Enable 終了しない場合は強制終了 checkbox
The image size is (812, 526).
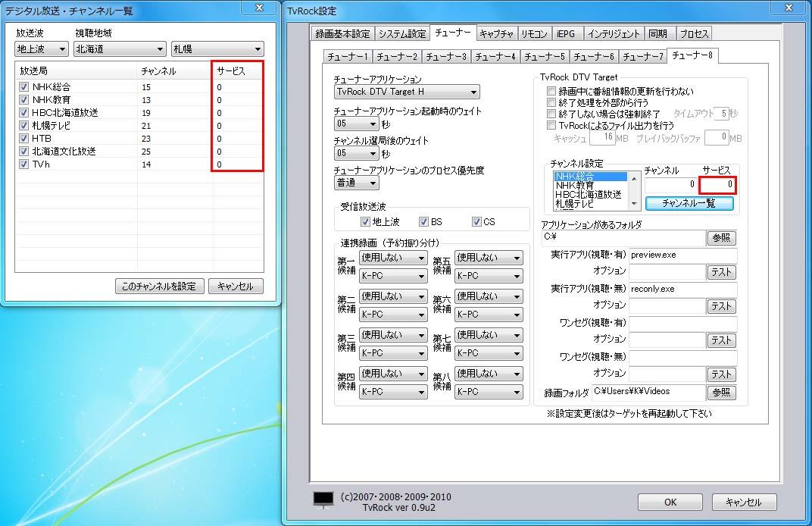551,114
